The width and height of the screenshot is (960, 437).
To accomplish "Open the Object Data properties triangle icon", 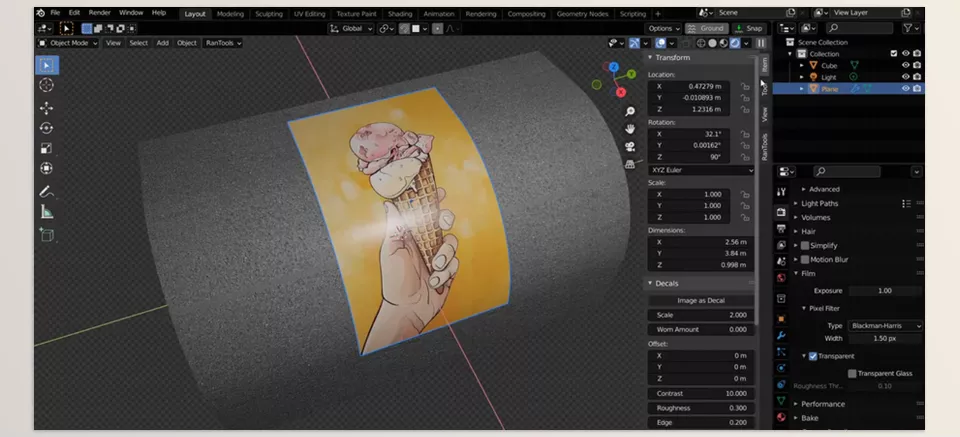I will click(781, 401).
